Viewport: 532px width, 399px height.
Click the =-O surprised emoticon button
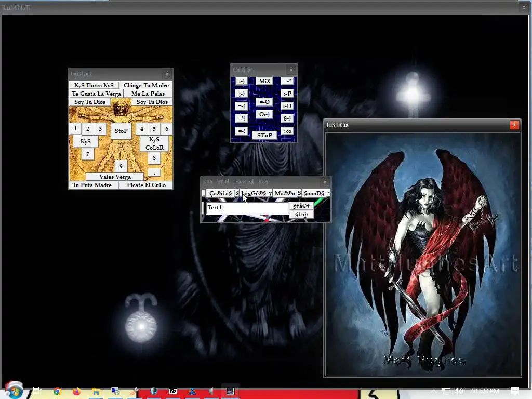click(264, 102)
